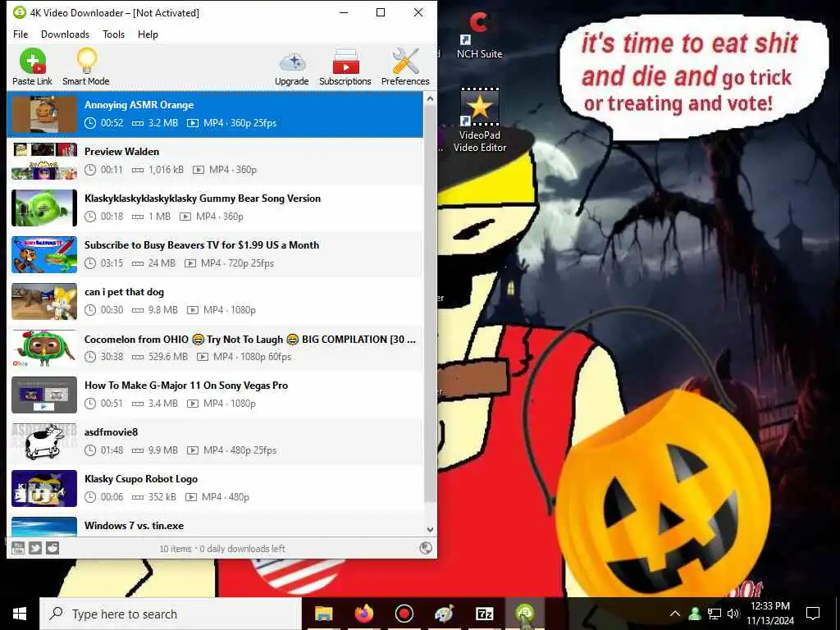Click the vertical scrollbar thumb of the list
The image size is (840, 630).
pos(430,303)
